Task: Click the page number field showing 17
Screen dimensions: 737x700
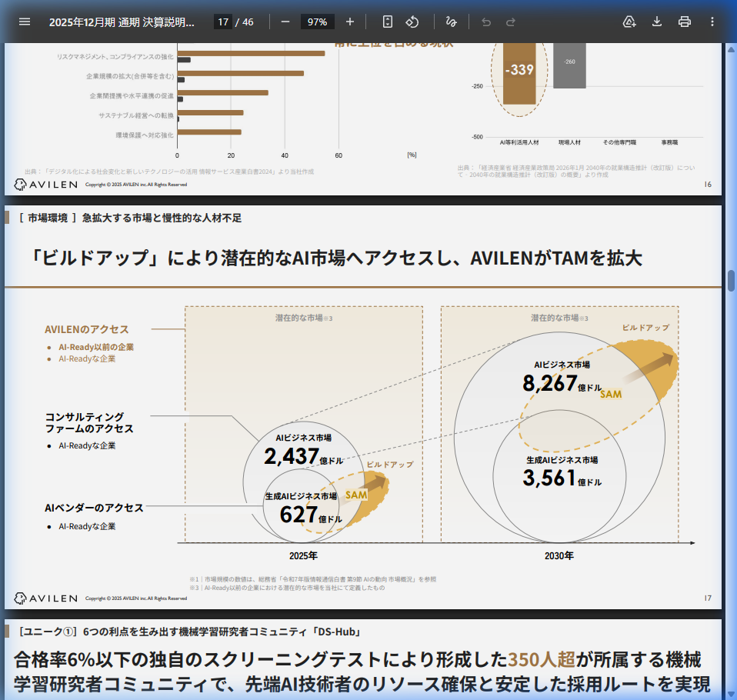Action: point(223,22)
